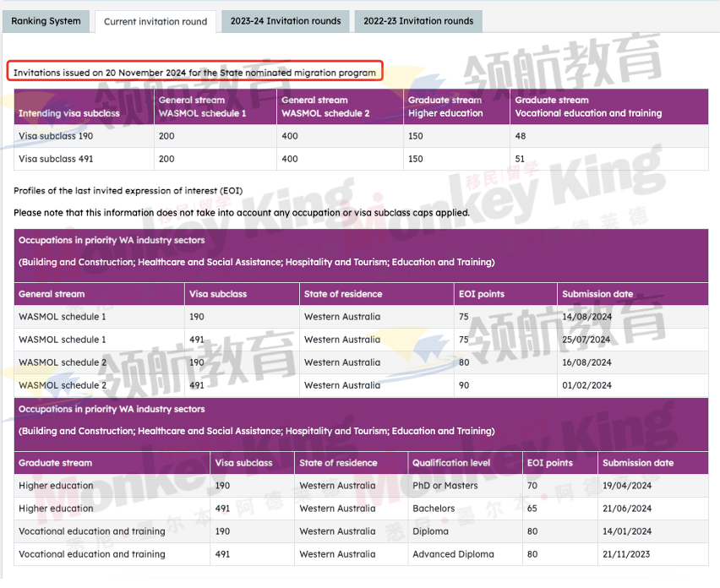Viewport: 720px width, 588px height.
Task: Select the Current invitation round tab
Action: point(155,22)
